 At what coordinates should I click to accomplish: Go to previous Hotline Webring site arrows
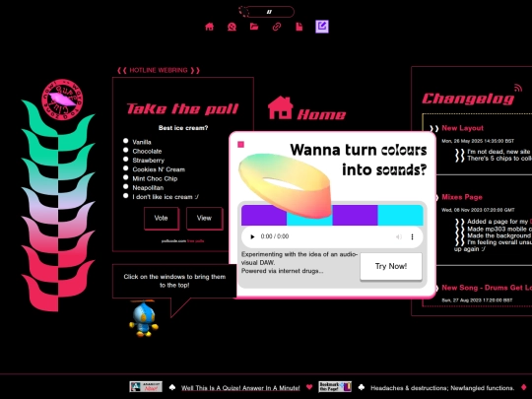(122, 71)
